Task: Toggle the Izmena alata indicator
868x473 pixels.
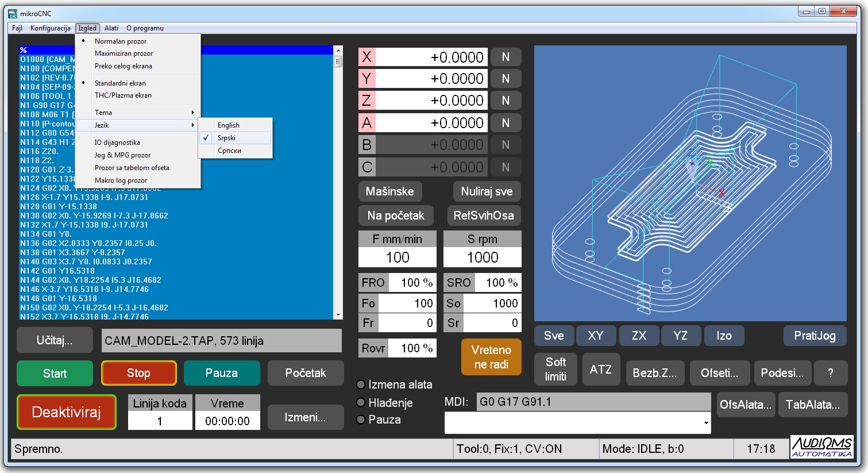Action: point(361,384)
